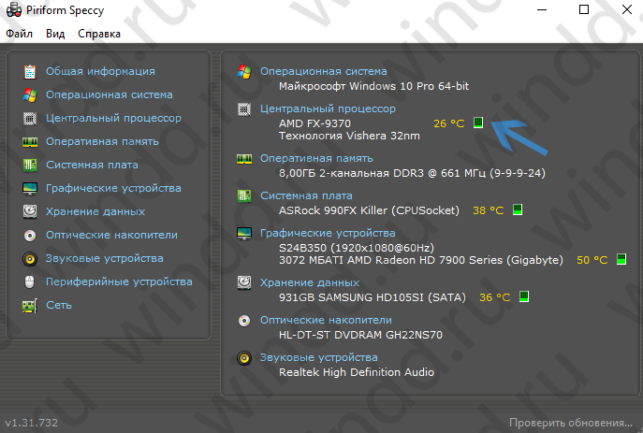Open Оперативная память heading link in summary

click(317, 158)
